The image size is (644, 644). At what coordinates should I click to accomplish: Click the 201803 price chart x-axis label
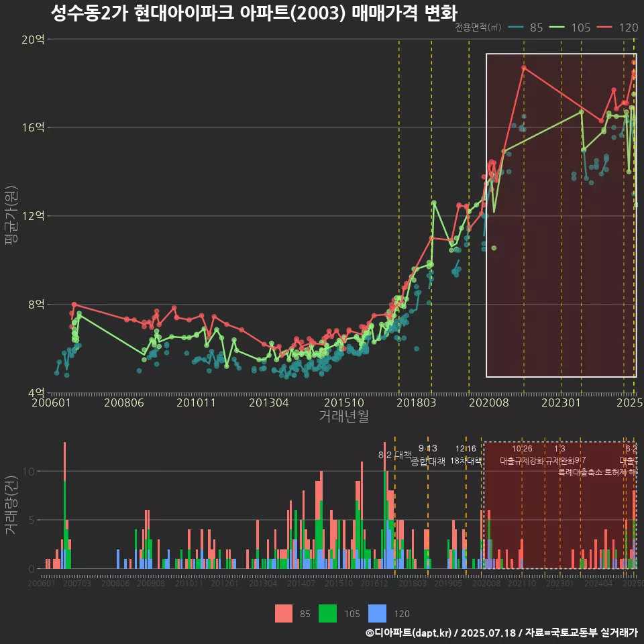(416, 402)
